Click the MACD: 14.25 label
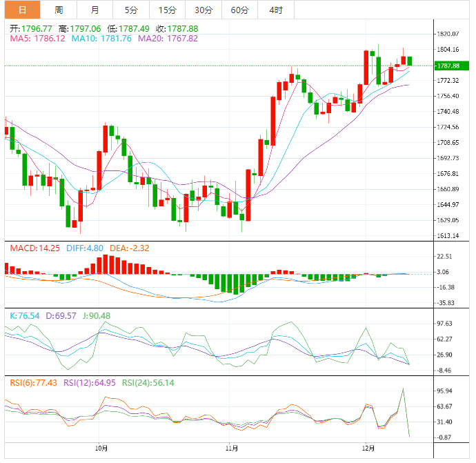 pos(32,247)
